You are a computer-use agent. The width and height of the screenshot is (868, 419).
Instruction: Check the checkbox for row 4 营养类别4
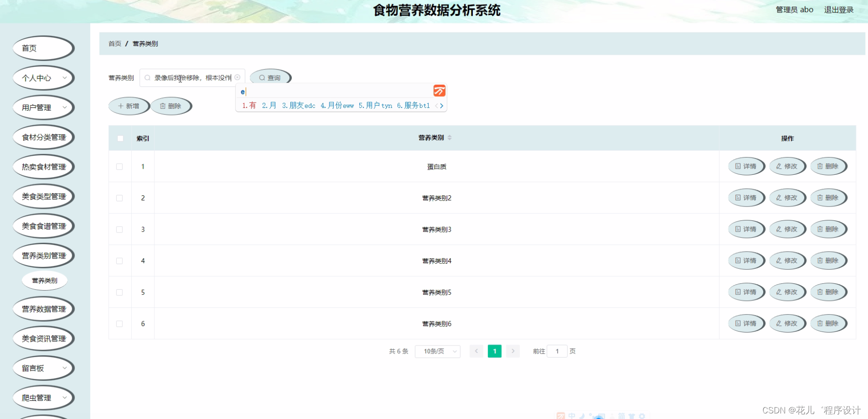click(120, 260)
